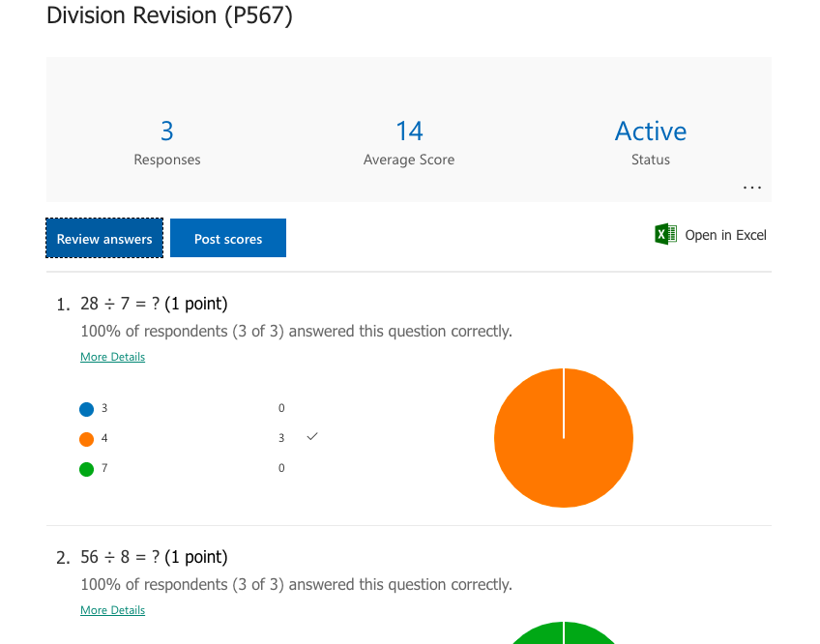This screenshot has height=644, width=820.
Task: Click the Active status indicator
Action: [x=650, y=131]
